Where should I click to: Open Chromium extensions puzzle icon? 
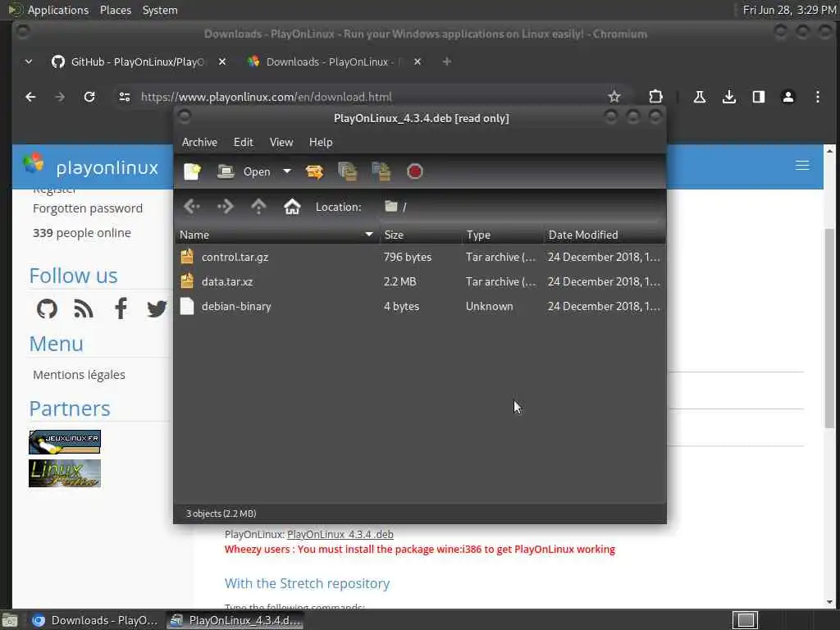pyautogui.click(x=655, y=97)
